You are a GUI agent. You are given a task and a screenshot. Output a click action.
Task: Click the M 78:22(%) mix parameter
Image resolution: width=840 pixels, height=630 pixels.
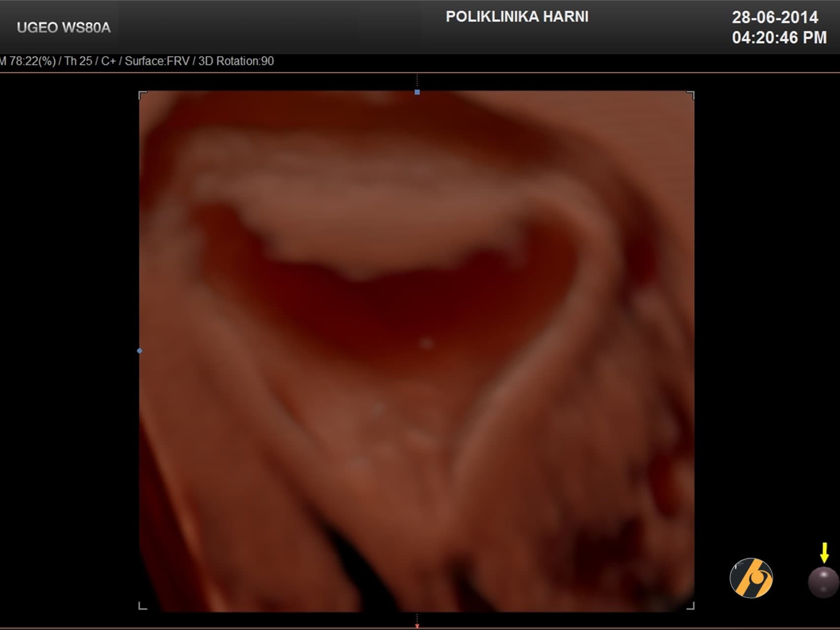coord(28,61)
